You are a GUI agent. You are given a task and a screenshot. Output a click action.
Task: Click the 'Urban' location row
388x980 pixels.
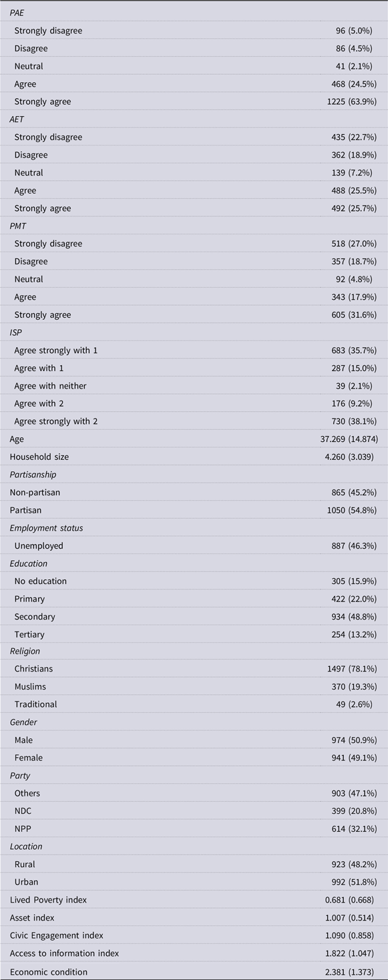[194, 882]
